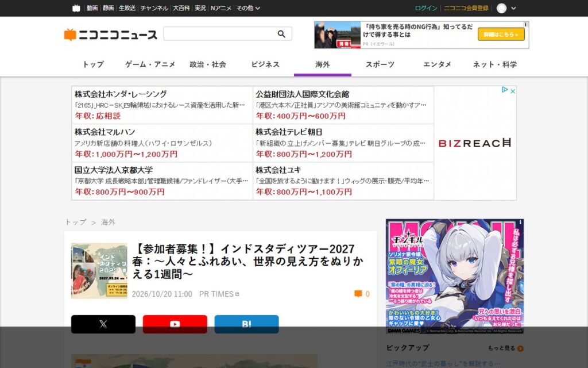Switch to エンタメ tab
This screenshot has height=368, width=588.
tap(437, 64)
